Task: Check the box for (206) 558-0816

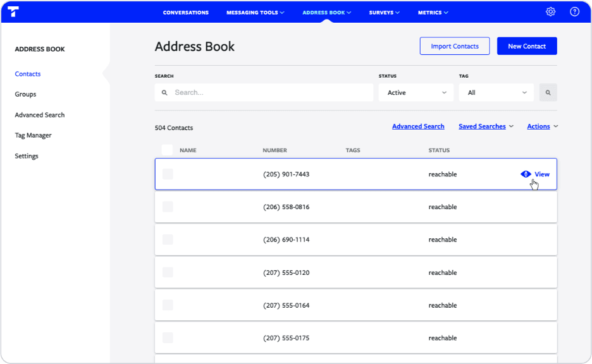Action: [x=168, y=207]
